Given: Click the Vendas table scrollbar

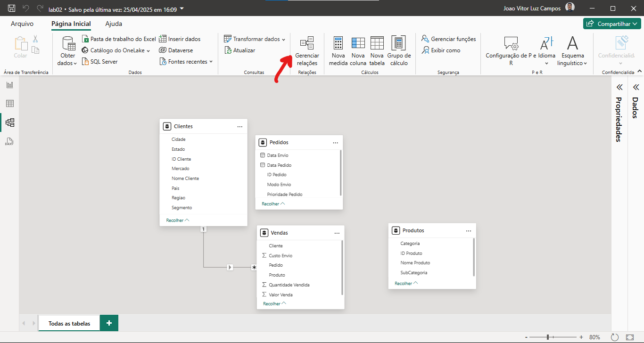Looking at the screenshot, I should click(342, 268).
